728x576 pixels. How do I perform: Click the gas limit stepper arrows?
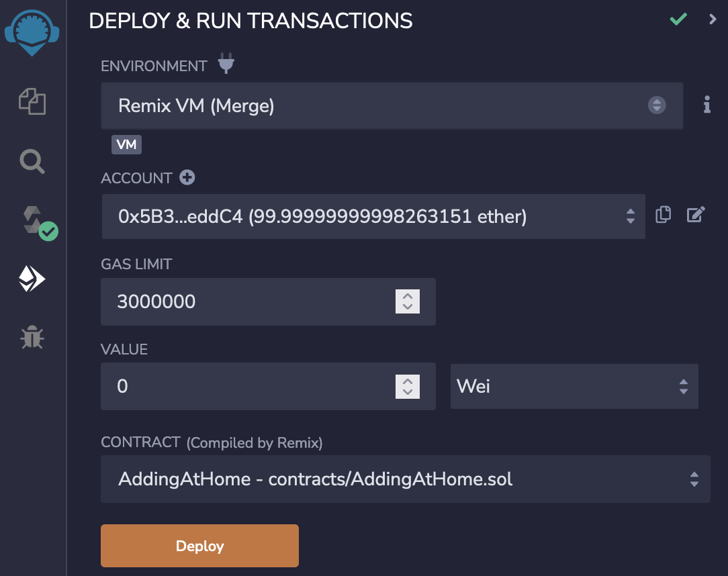(407, 301)
